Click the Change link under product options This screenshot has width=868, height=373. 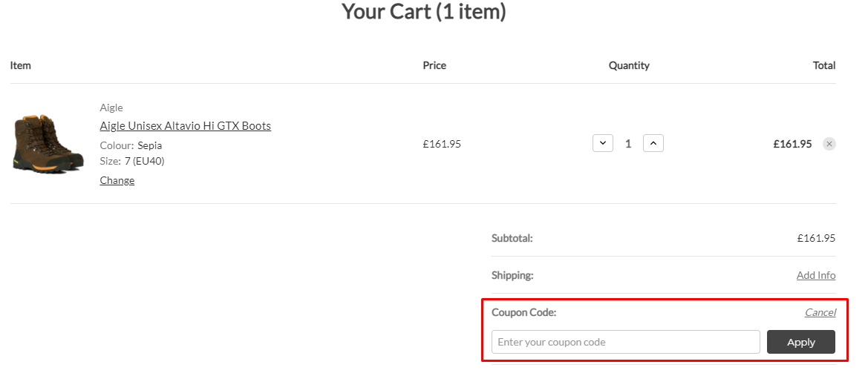click(x=117, y=180)
